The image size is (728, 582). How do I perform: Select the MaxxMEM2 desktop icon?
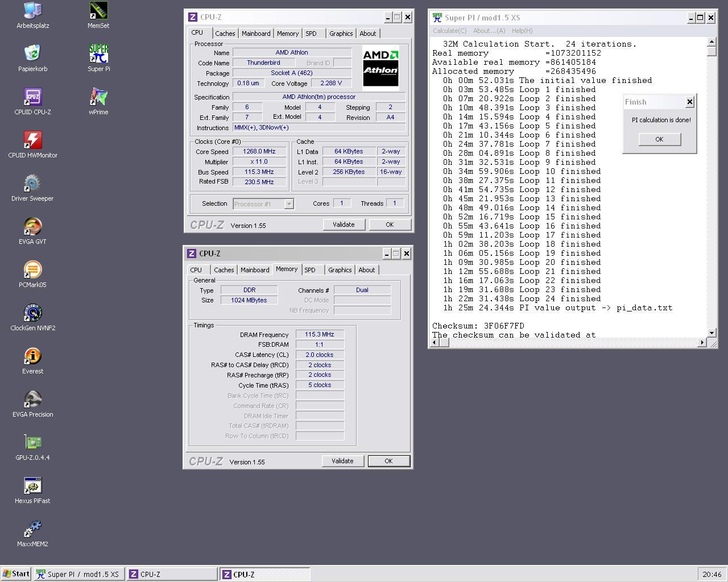click(32, 533)
